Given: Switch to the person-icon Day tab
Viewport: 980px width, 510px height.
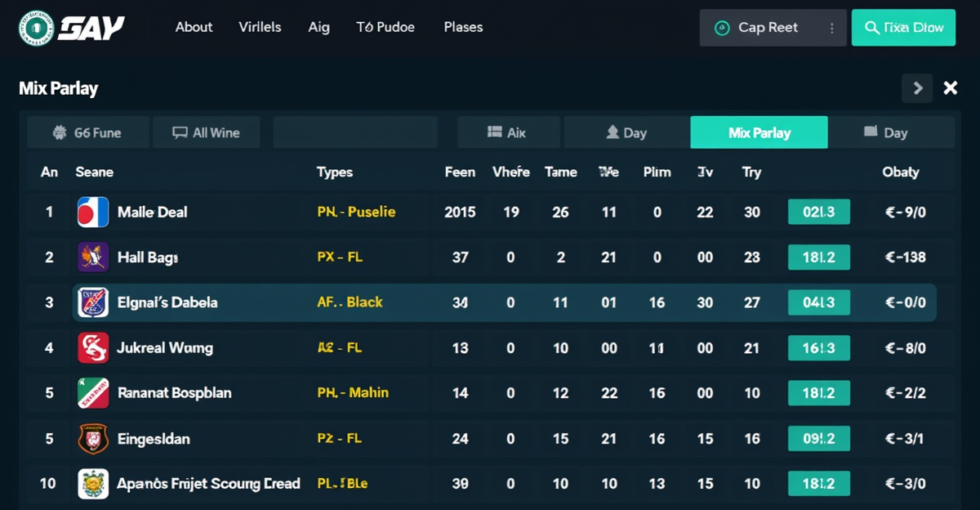Looking at the screenshot, I should 626,132.
